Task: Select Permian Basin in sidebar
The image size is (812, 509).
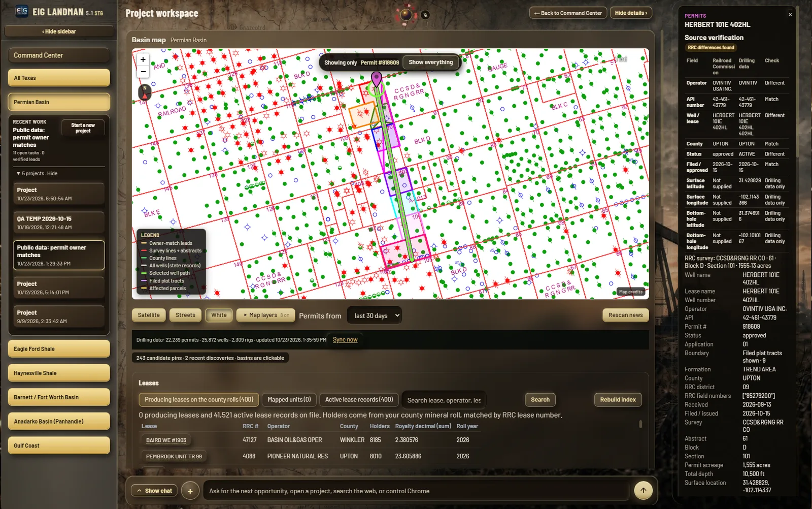Action: pos(59,102)
